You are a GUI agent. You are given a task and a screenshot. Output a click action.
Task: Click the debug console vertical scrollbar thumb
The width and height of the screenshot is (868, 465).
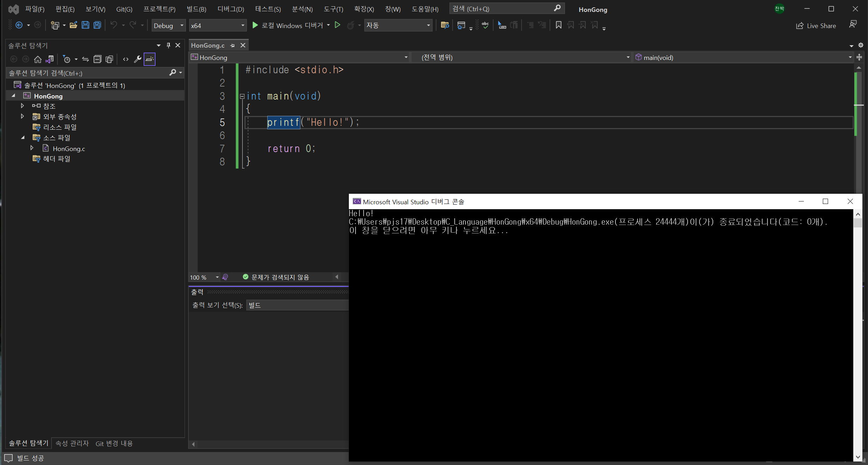point(858,223)
